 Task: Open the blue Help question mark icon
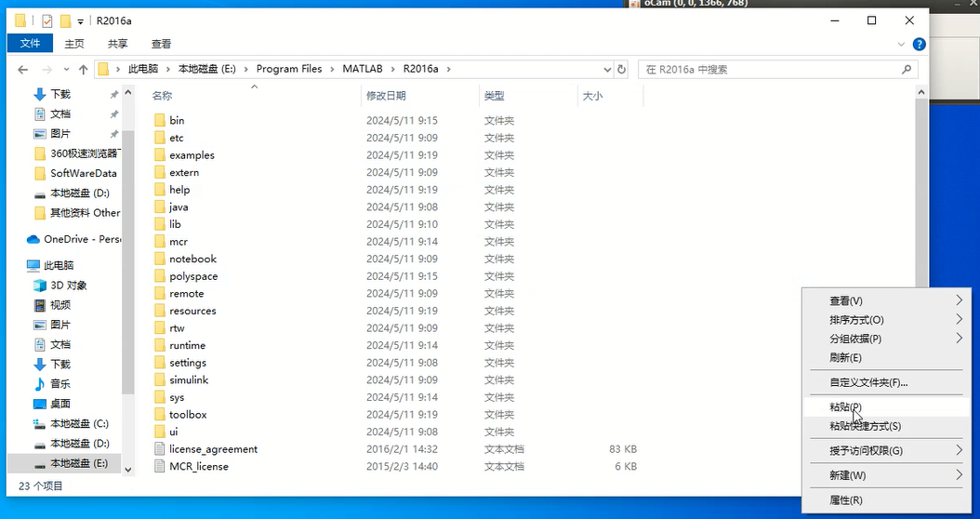[919, 44]
